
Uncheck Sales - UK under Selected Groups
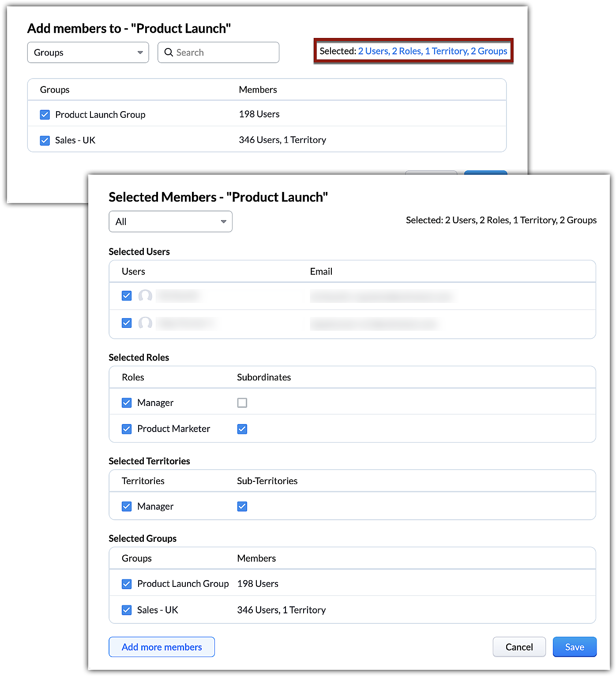[127, 610]
